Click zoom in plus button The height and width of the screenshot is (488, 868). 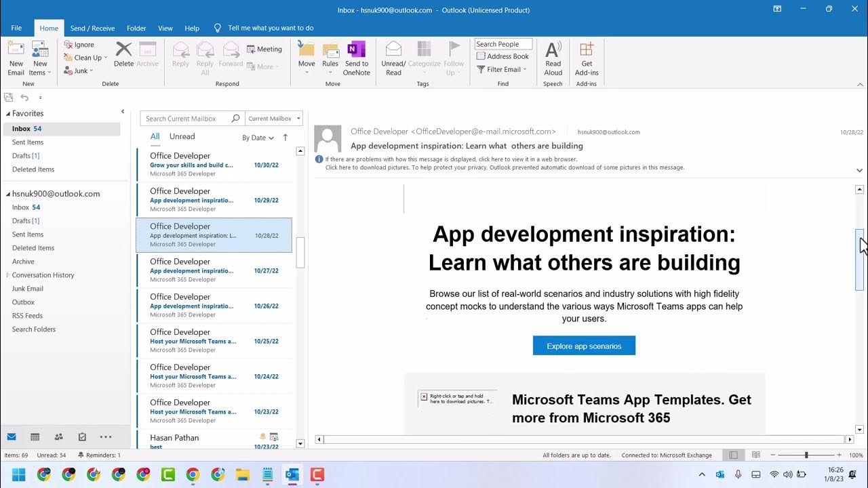click(839, 455)
